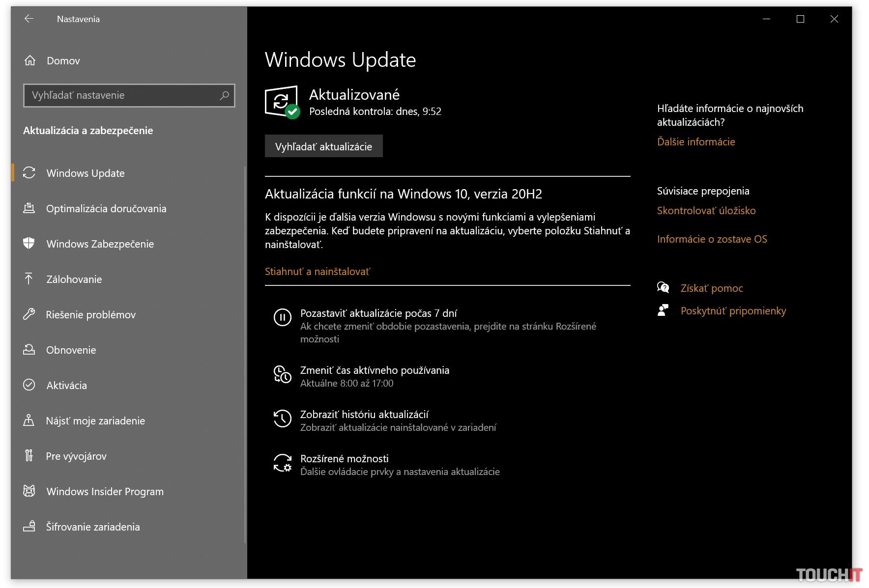Click the sidebar vertical scrollbar
This screenshot has width=869, height=588.
point(245,354)
